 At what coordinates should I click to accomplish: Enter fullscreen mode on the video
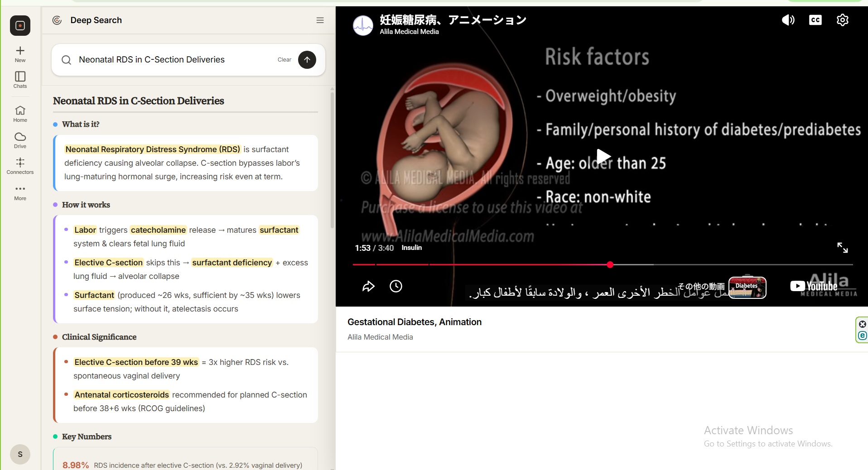843,248
